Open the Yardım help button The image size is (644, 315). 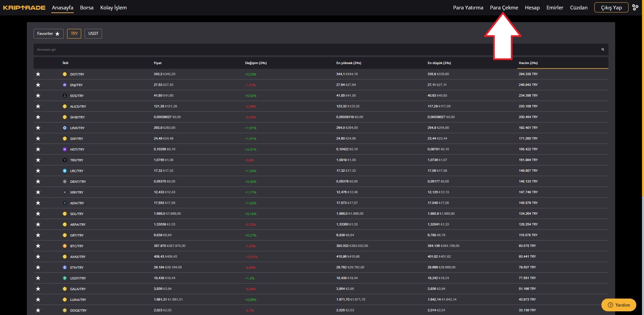tap(619, 305)
